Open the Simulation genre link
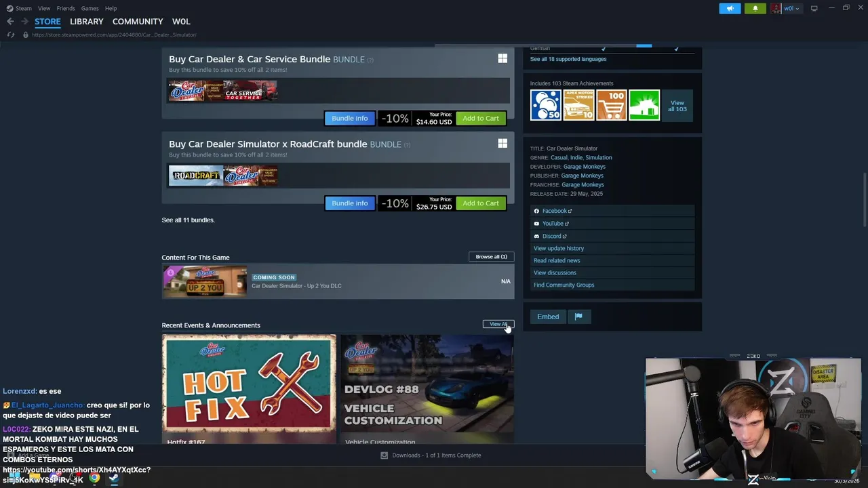This screenshot has width=868, height=488. (598, 157)
